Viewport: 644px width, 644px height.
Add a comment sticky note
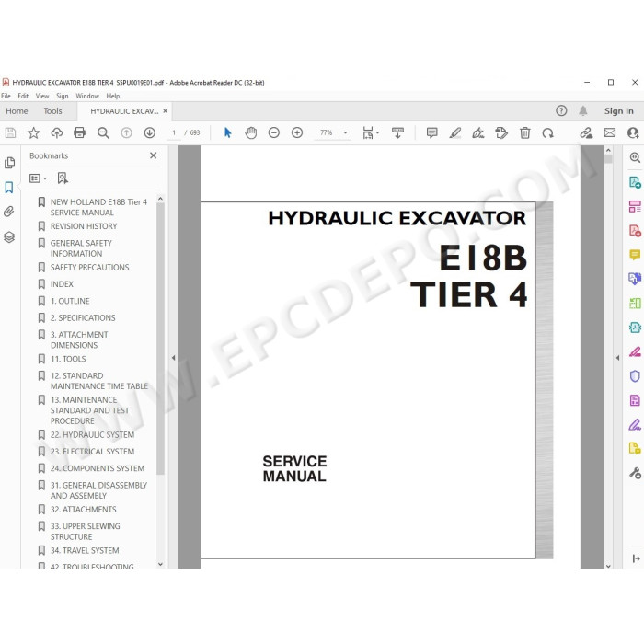click(x=431, y=132)
